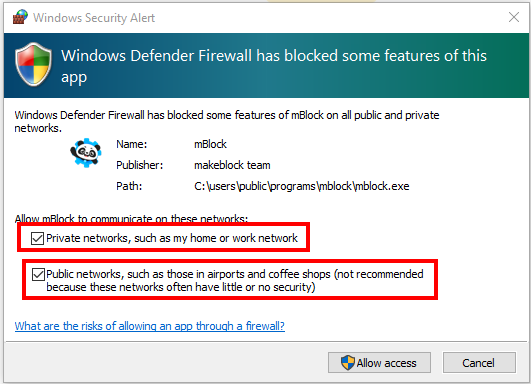Uncheck the Public networks checkbox
Screen dimensions: 531x384
click(38, 274)
